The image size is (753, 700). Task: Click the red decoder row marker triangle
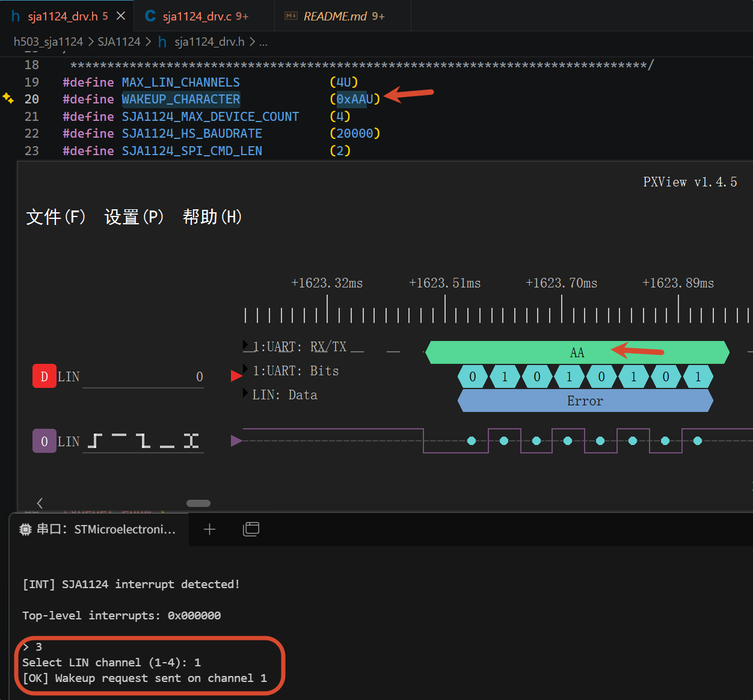[x=236, y=376]
